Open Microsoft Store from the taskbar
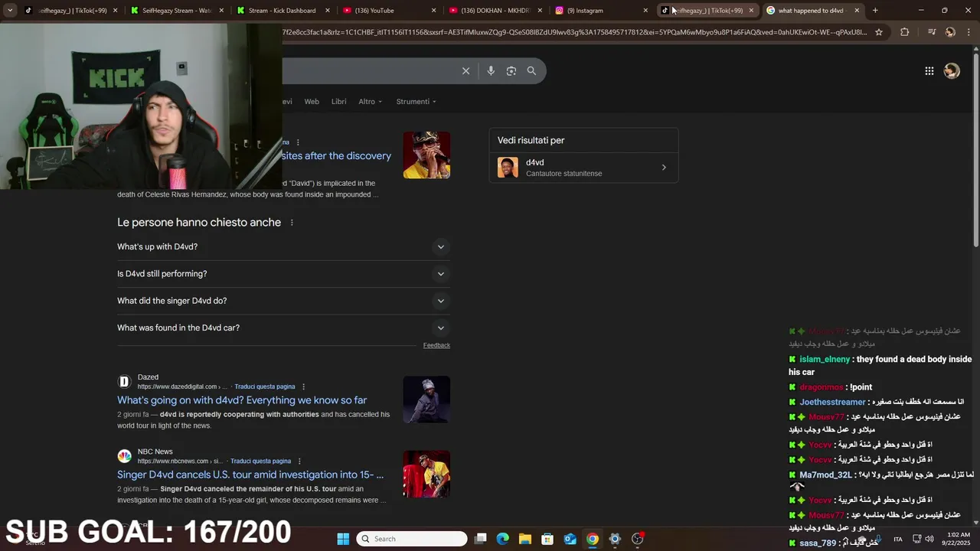The width and height of the screenshot is (980, 551). [x=547, y=539]
